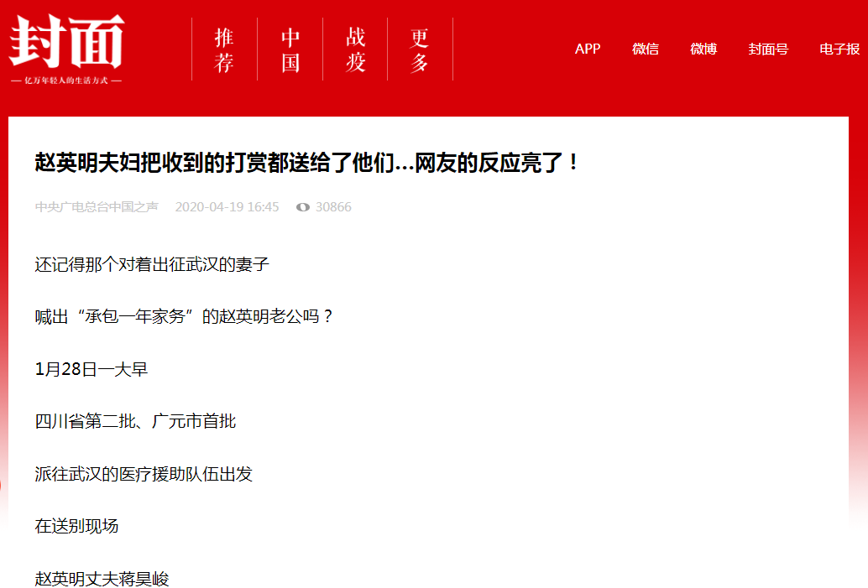Click the view count 30866

coord(333,207)
